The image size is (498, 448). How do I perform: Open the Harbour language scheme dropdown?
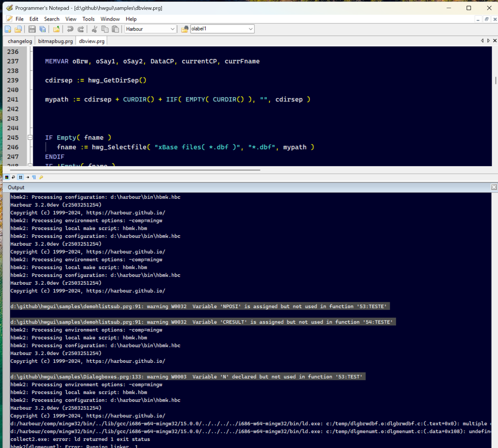click(x=172, y=29)
